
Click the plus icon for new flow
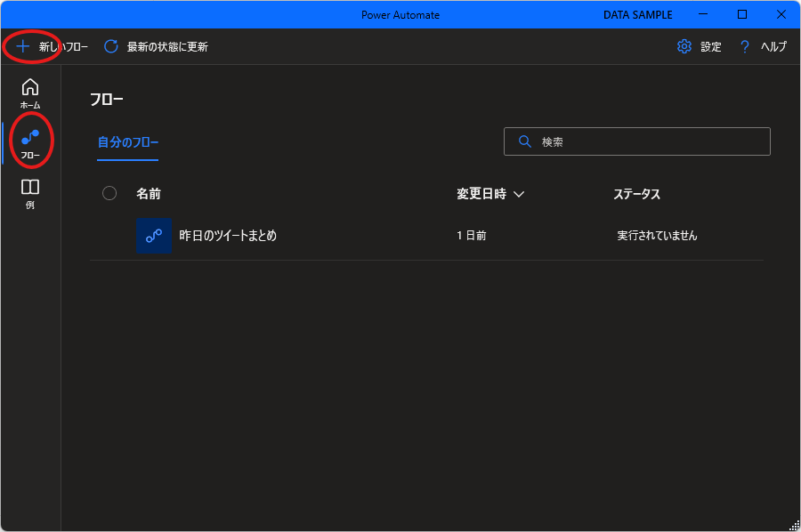point(22,46)
